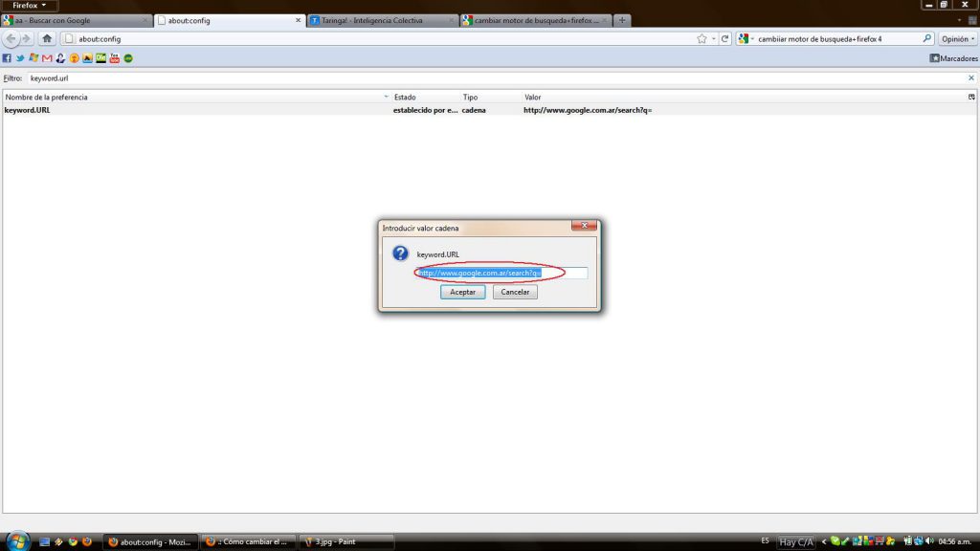Switch to the 'aa - Buscar con Google' tab
This screenshot has width=980, height=551.
(75, 20)
